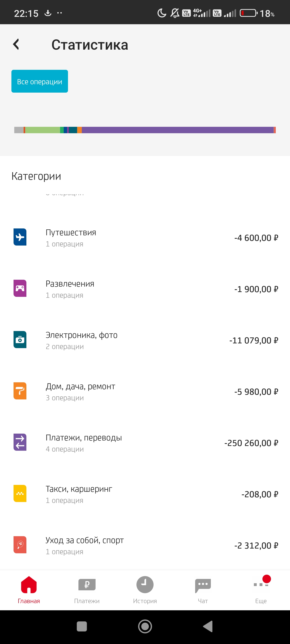
Task: Open the Чат tab
Action: (x=203, y=589)
